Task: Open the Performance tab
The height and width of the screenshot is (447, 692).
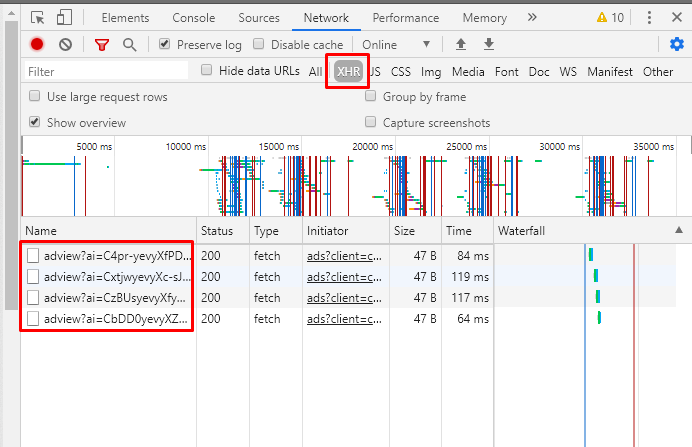Action: [405, 18]
